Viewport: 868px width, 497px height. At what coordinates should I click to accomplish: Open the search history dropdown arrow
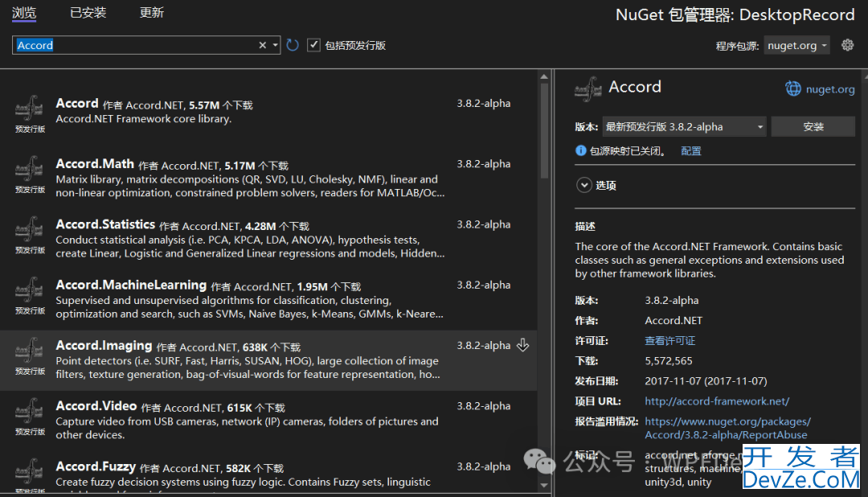(x=275, y=45)
